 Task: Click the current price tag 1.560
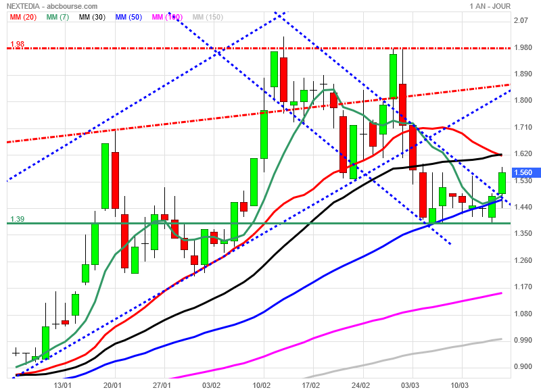pos(525,172)
